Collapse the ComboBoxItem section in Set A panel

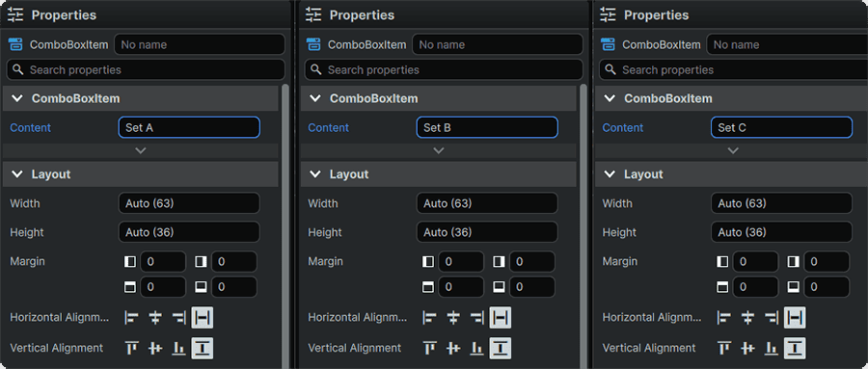(x=17, y=98)
